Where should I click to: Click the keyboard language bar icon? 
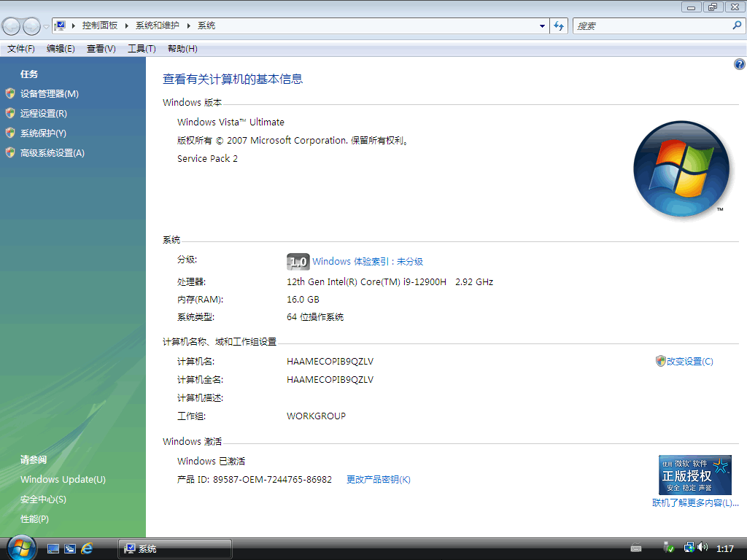tap(636, 548)
